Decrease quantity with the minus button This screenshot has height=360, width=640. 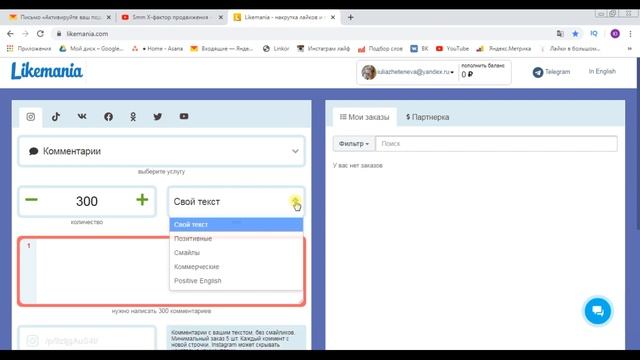pyautogui.click(x=31, y=200)
